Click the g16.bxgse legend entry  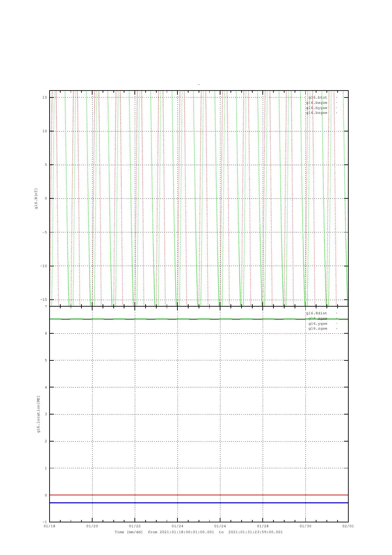click(316, 103)
